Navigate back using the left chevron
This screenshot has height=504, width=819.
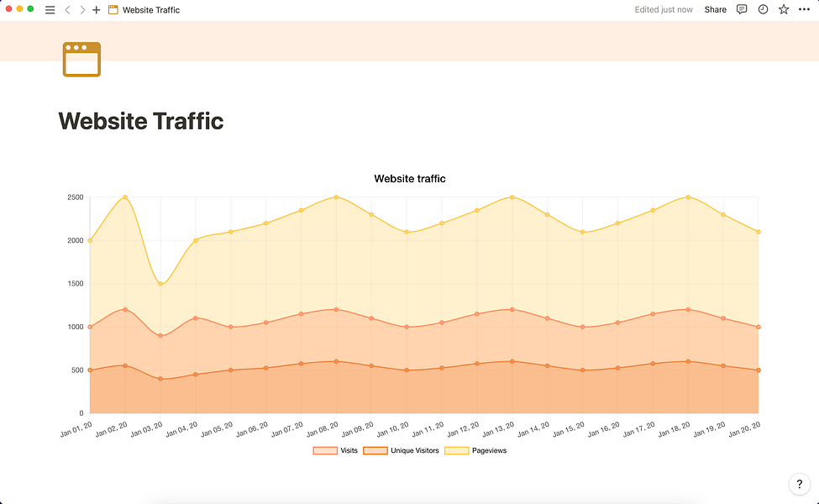67,9
